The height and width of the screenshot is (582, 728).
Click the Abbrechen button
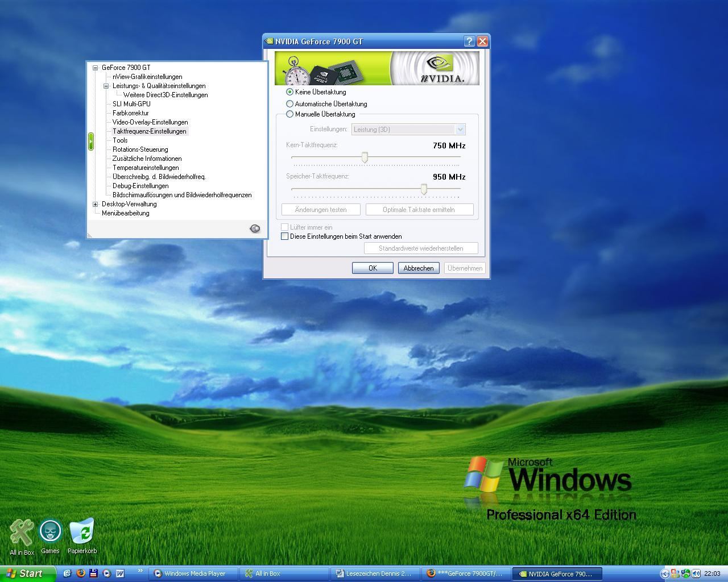pos(419,268)
